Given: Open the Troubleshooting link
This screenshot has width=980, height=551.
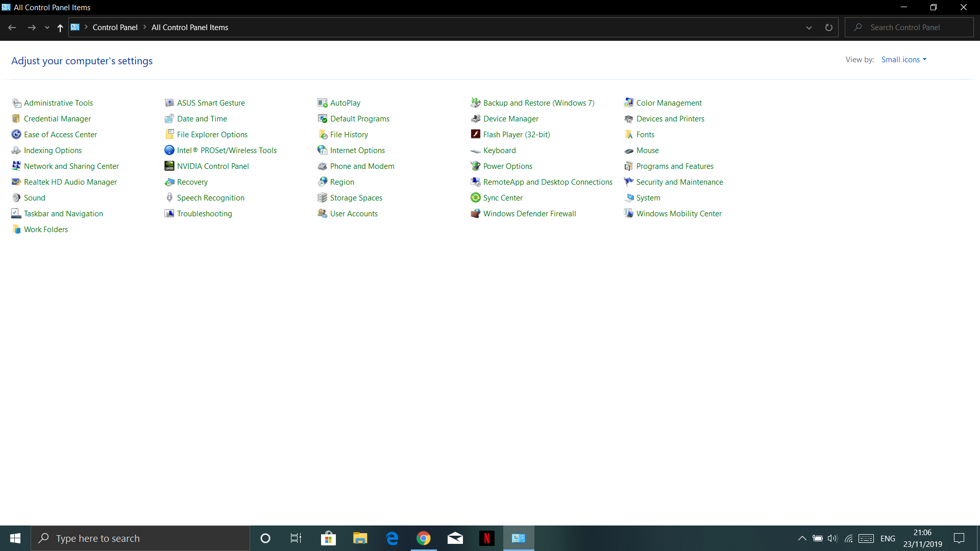Looking at the screenshot, I should point(204,214).
